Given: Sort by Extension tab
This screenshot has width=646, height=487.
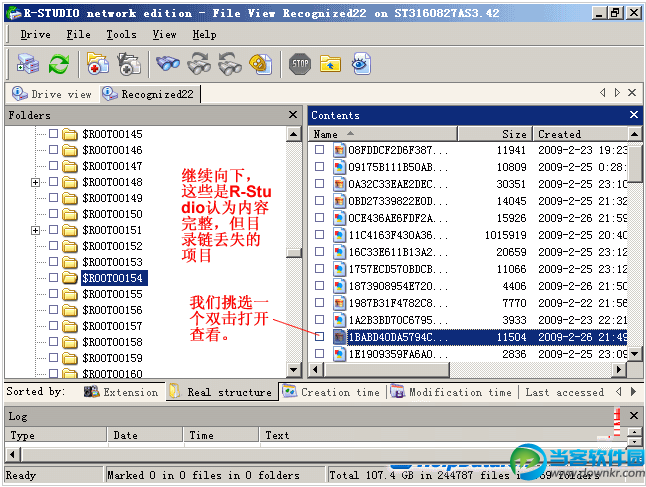Looking at the screenshot, I should click(121, 392).
